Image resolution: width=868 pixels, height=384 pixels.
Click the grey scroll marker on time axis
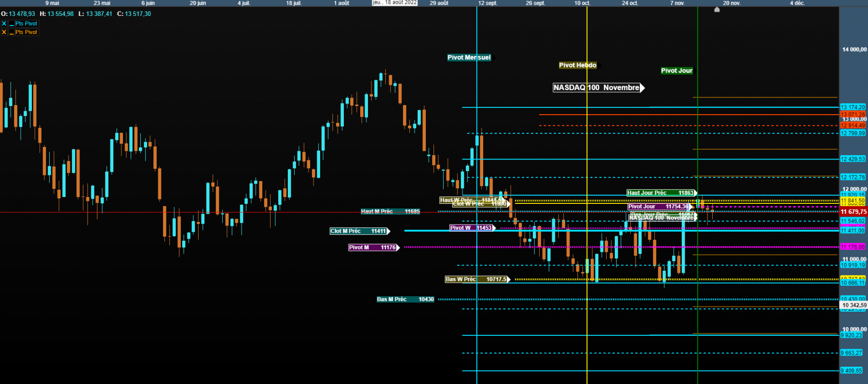pyautogui.click(x=717, y=9)
